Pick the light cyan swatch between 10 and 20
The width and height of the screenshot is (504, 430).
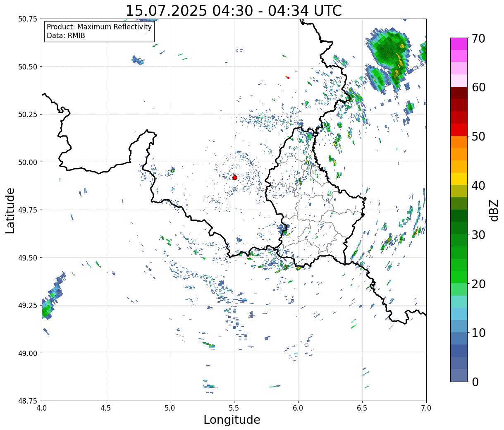[x=459, y=301]
